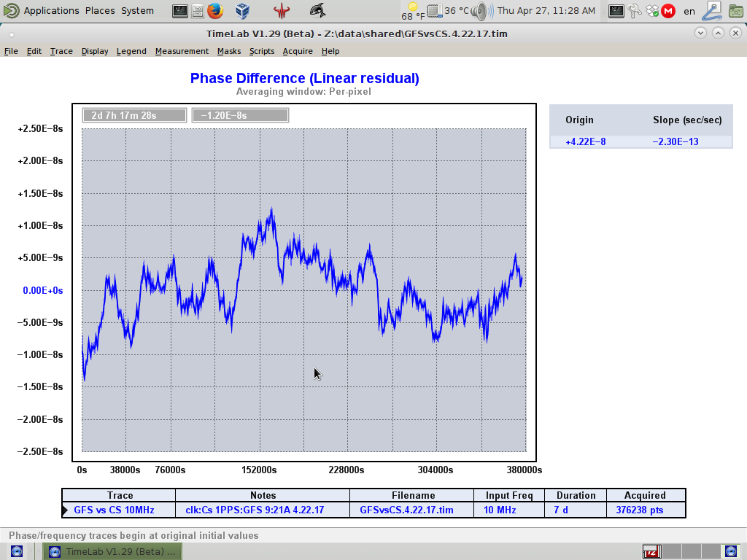Image resolution: width=747 pixels, height=560 pixels.
Task: Open the Measurement menu
Action: click(x=182, y=51)
